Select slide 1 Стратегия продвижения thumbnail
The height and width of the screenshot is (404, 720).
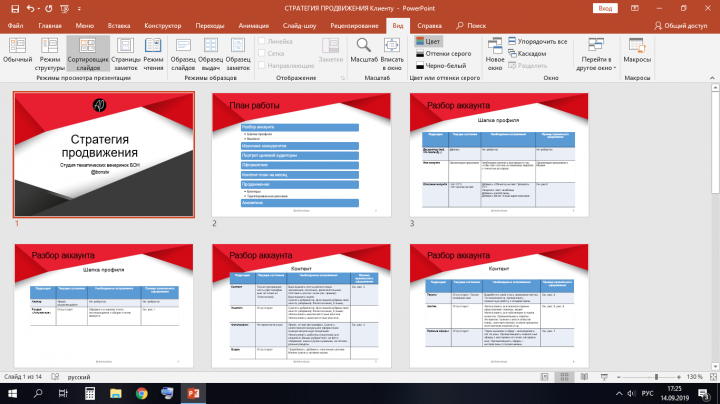(104, 154)
